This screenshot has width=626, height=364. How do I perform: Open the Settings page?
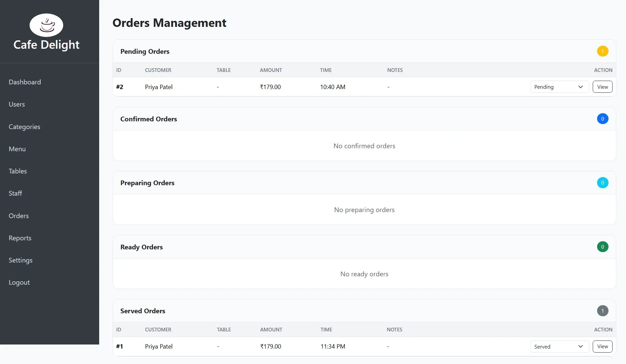pyautogui.click(x=20, y=260)
